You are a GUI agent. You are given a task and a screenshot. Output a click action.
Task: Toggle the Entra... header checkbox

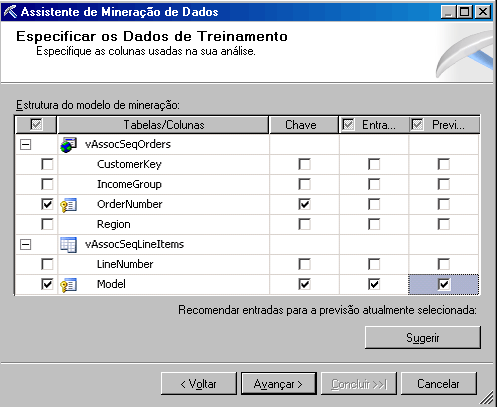[x=348, y=125]
